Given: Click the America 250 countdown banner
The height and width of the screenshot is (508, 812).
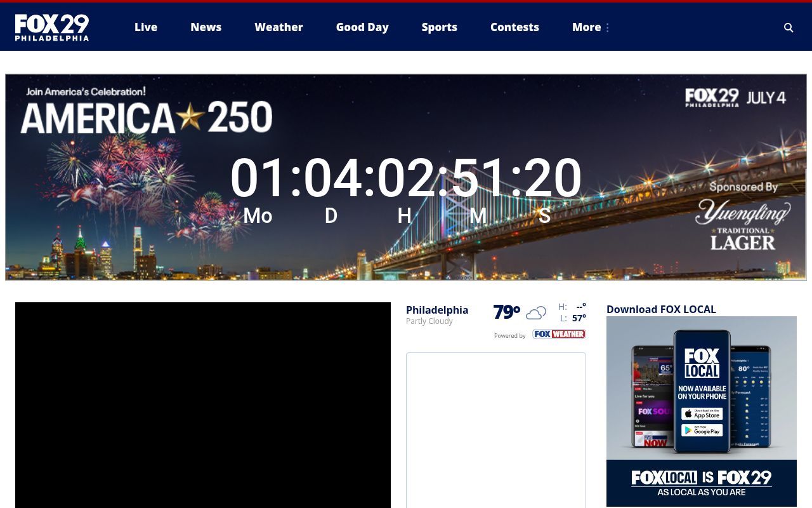Looking at the screenshot, I should click(406, 177).
